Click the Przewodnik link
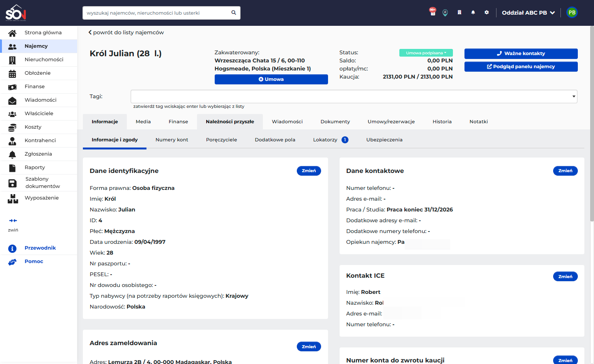594x364 pixels. (x=40, y=248)
